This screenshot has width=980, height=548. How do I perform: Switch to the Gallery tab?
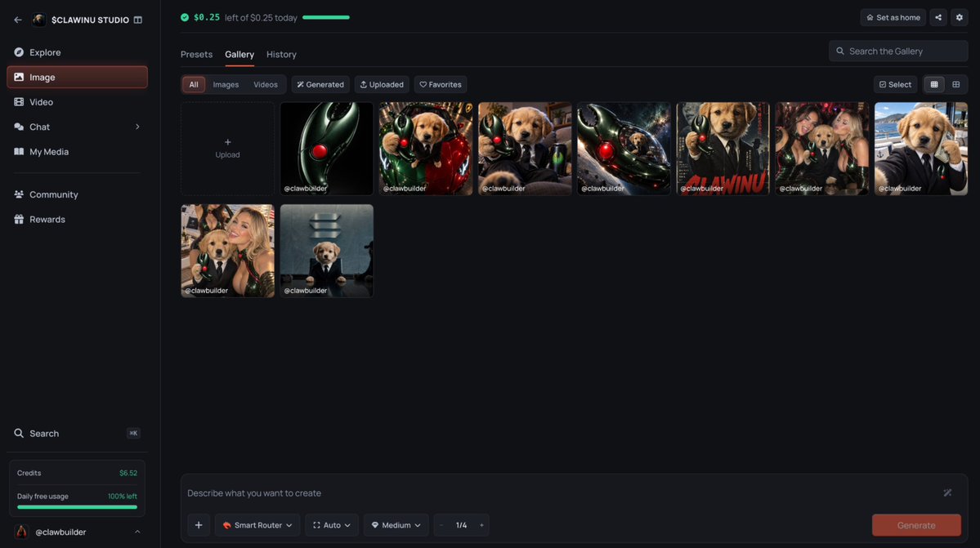[239, 54]
